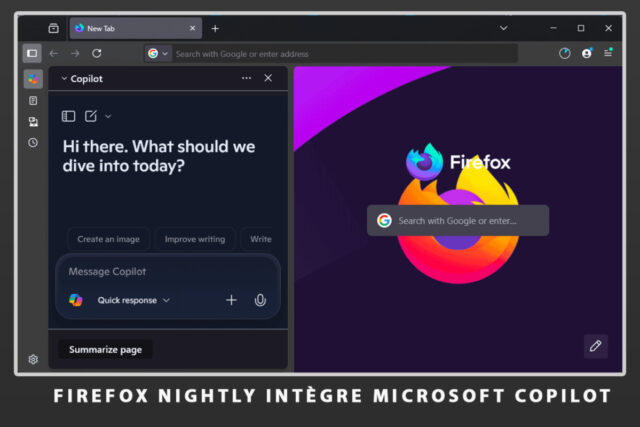Screen dimensions: 640x427
Task: Open the Firefox account profile icon
Action: click(587, 53)
